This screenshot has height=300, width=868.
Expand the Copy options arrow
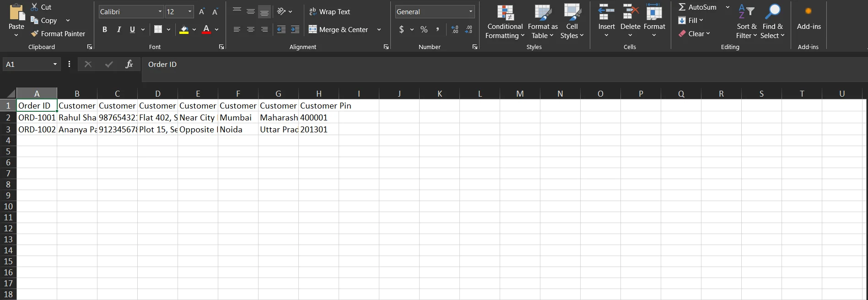pyautogui.click(x=68, y=21)
